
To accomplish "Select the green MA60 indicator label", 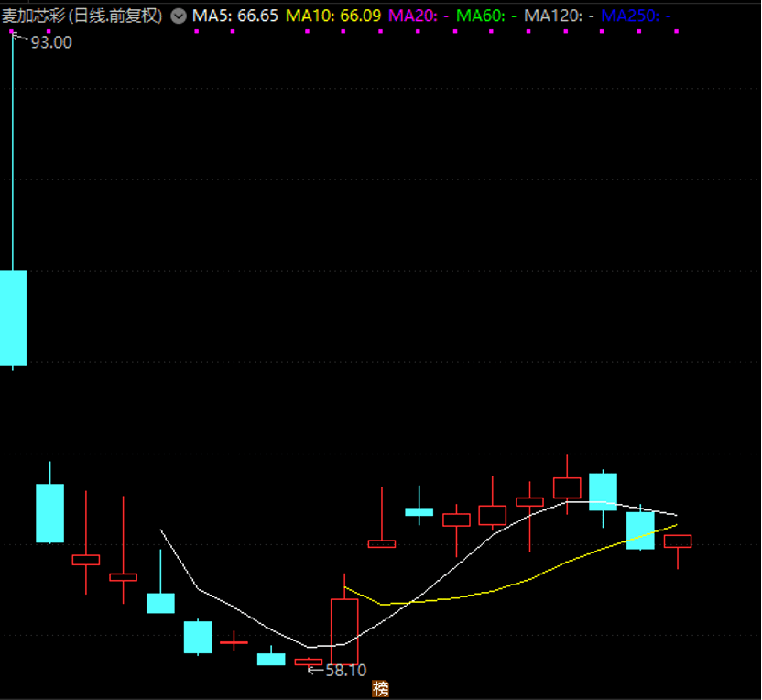I will pos(486,16).
